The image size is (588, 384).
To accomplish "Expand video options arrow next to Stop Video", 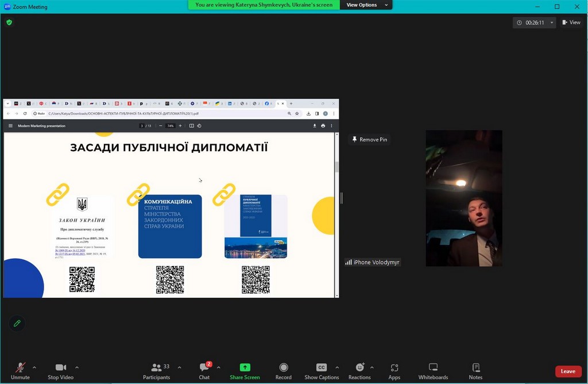I will (77, 367).
